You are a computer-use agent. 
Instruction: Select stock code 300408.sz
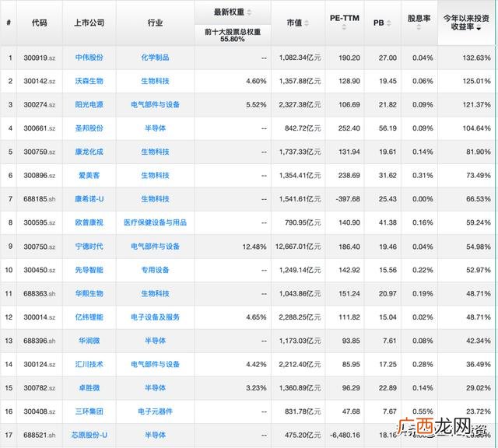tap(40, 411)
